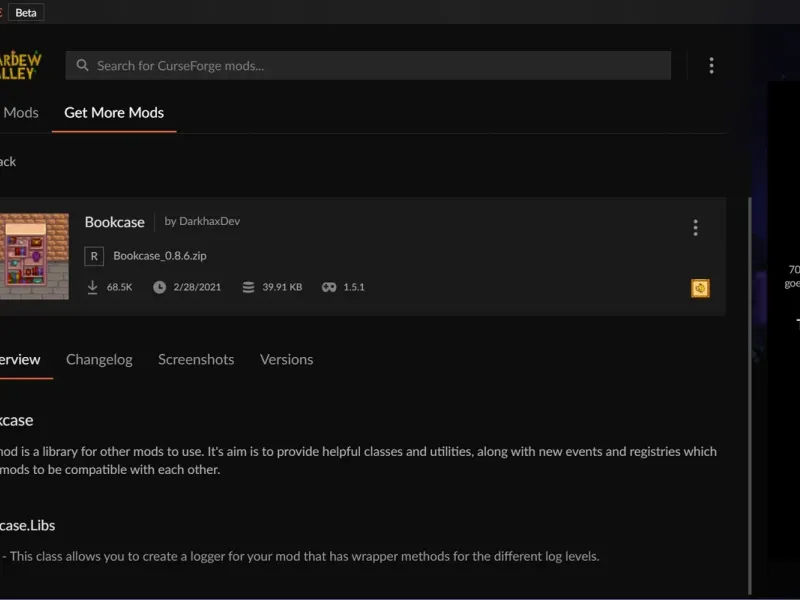Click the Stardew Valley game logo
The image size is (800, 600).
19,65
